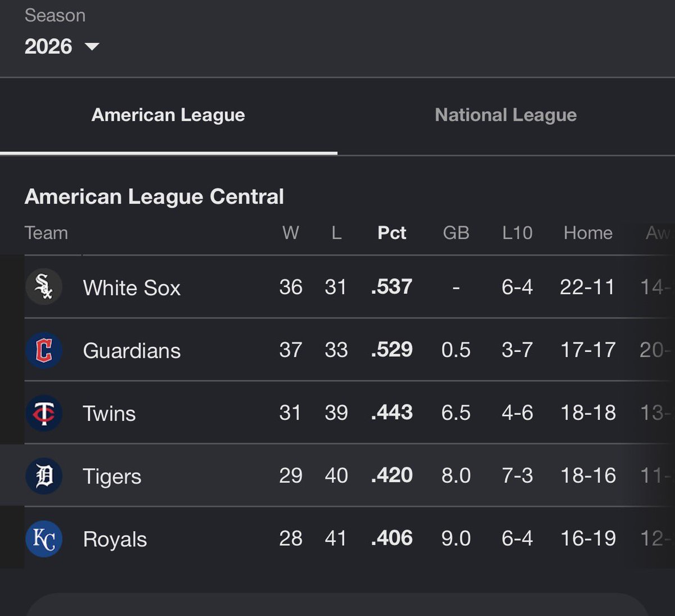Screen dimensions: 675x616
Task: Click the American League Central heading
Action: [x=154, y=197]
